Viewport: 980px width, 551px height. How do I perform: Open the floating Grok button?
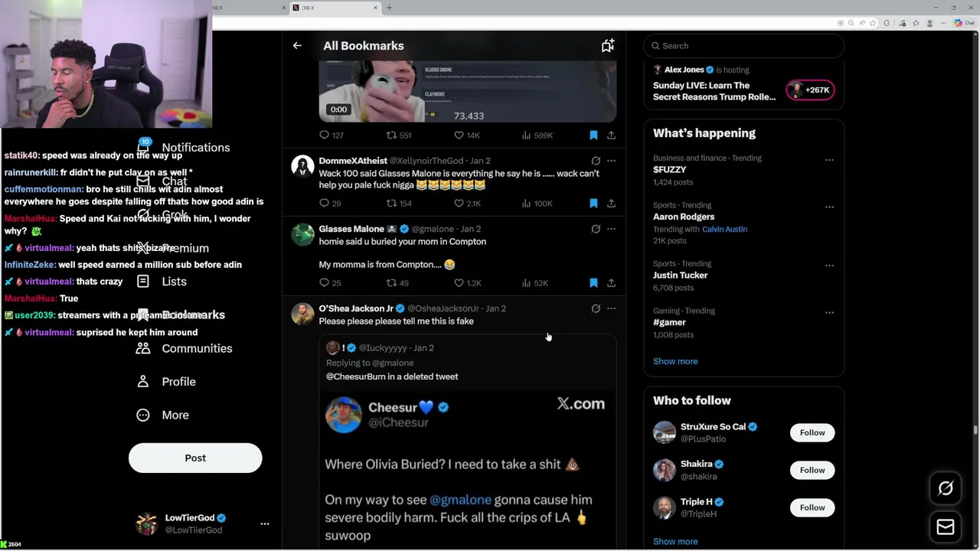946,488
